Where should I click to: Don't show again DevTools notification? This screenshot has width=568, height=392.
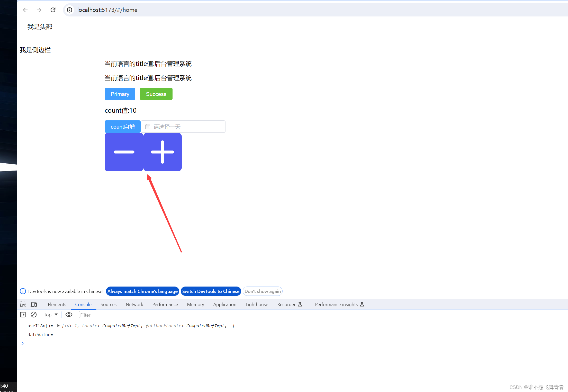[263, 291]
